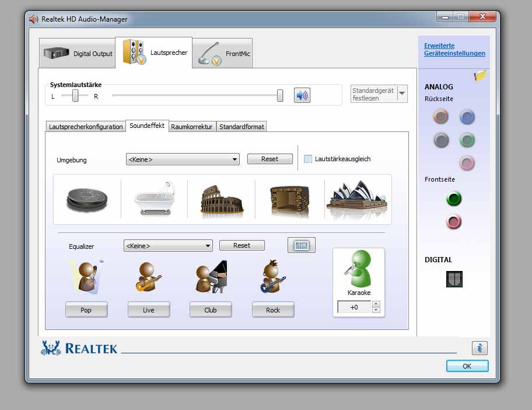Select the bathtub environment icon
Viewport: 532px width, 410px height.
[155, 199]
